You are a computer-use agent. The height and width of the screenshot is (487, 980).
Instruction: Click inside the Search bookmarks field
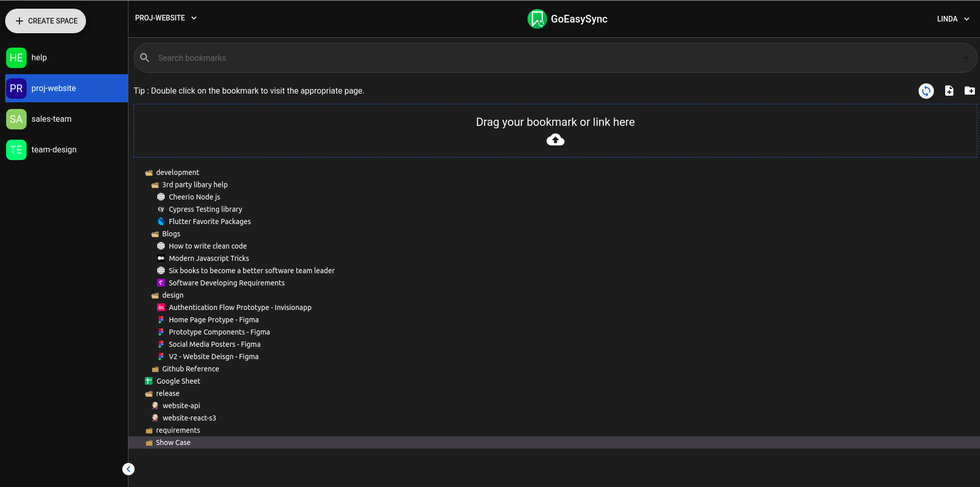click(358, 58)
